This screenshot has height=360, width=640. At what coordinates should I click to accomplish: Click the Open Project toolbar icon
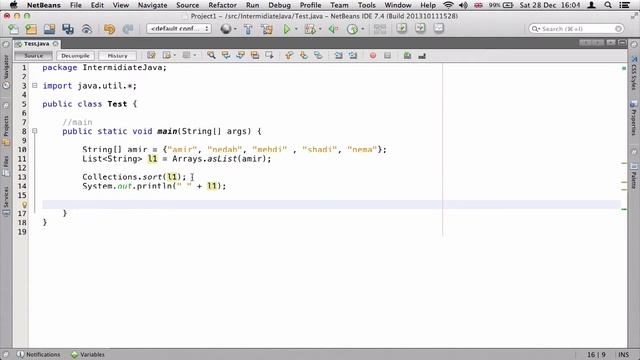[49, 29]
